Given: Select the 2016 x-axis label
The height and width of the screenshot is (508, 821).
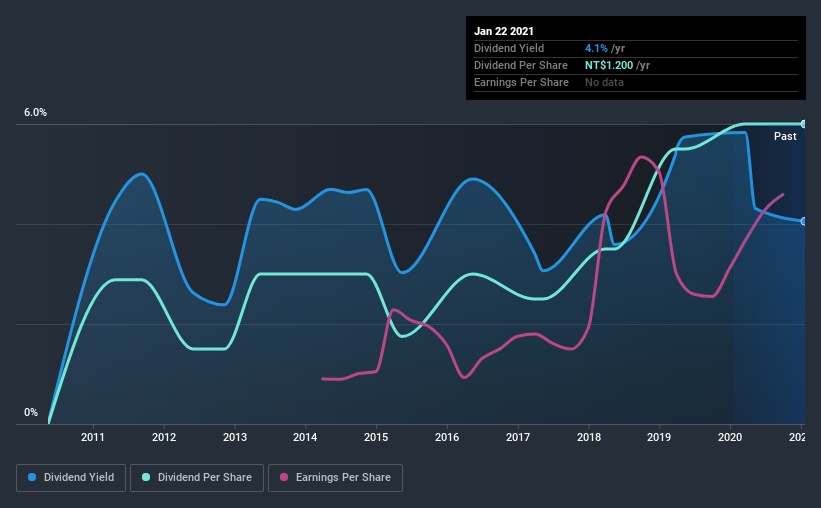Looking at the screenshot, I should [447, 437].
